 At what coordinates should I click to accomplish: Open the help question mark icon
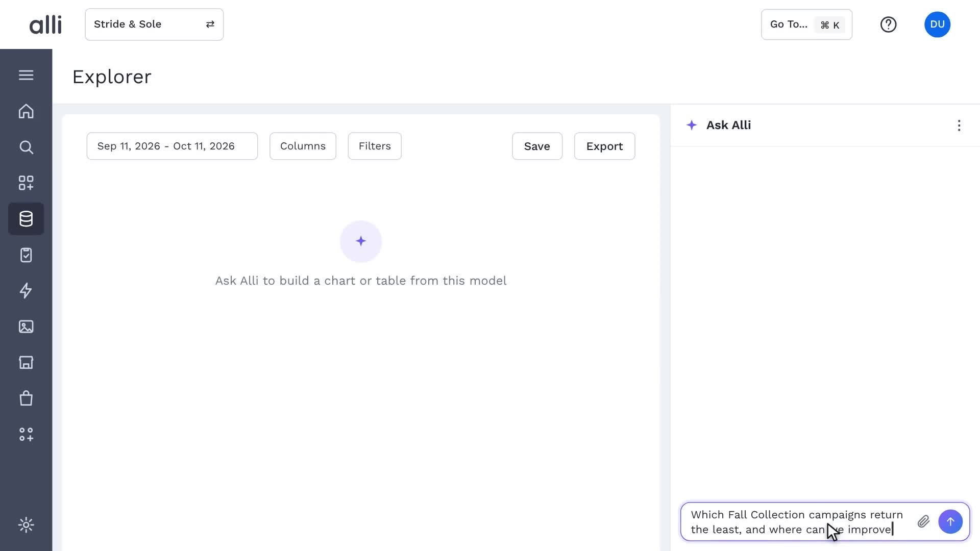point(888,24)
